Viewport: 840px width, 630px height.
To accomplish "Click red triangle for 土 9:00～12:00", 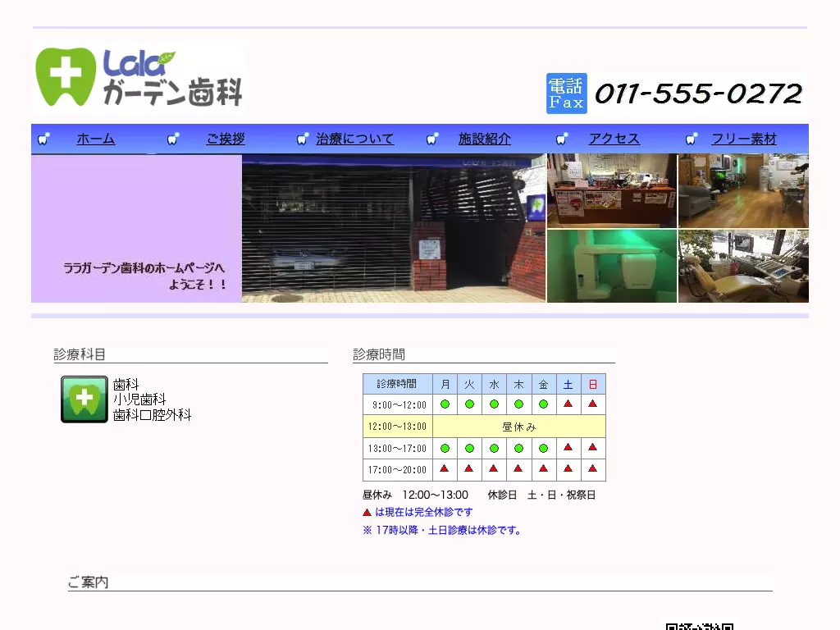I will pyautogui.click(x=568, y=404).
